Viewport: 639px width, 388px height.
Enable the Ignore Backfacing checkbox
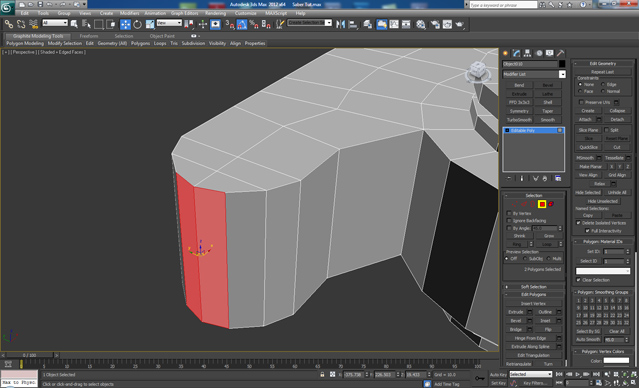(509, 220)
